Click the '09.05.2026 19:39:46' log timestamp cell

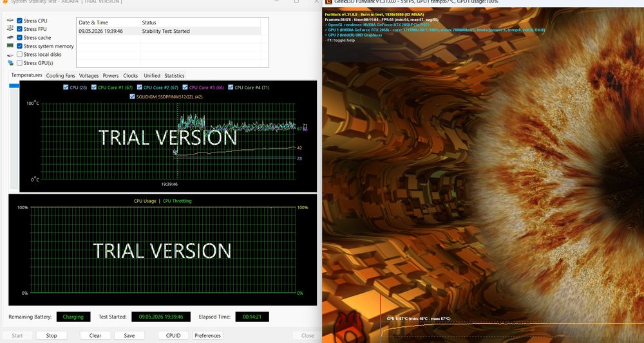(x=100, y=31)
